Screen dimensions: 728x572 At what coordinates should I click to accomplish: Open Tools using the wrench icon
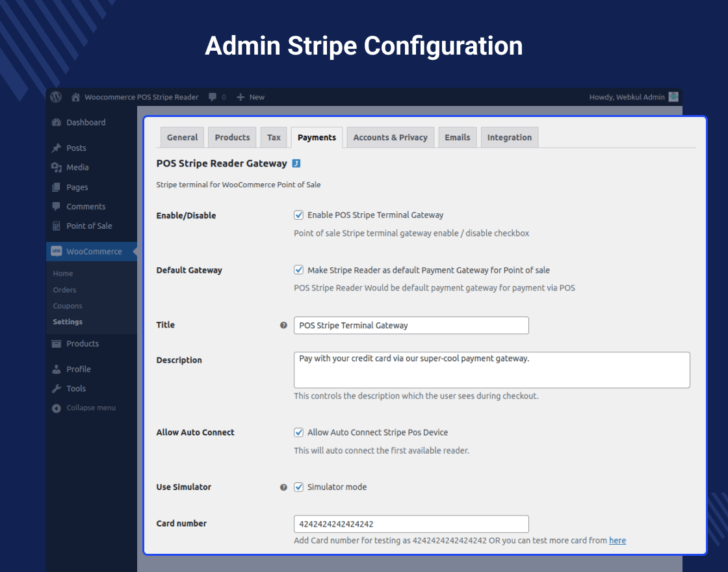tap(58, 388)
